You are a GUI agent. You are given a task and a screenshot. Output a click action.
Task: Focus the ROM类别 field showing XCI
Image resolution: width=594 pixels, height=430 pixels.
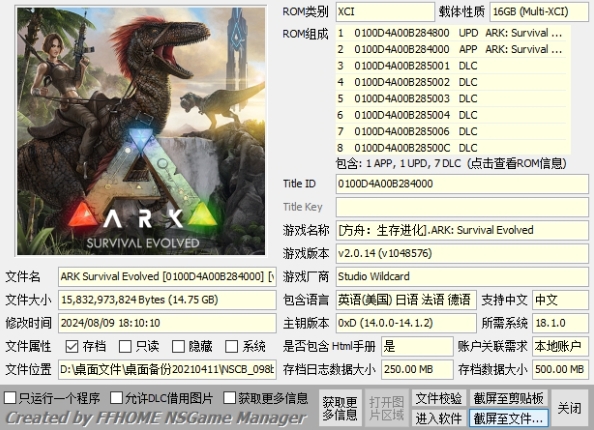point(385,12)
